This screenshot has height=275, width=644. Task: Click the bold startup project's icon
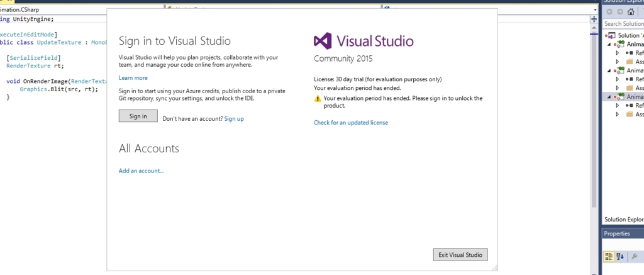620,44
